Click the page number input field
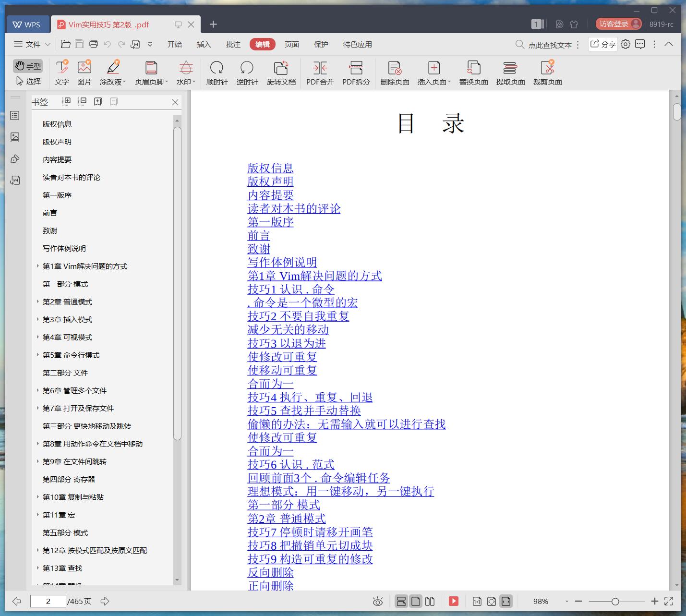Image resolution: width=686 pixels, height=616 pixels. [48, 601]
